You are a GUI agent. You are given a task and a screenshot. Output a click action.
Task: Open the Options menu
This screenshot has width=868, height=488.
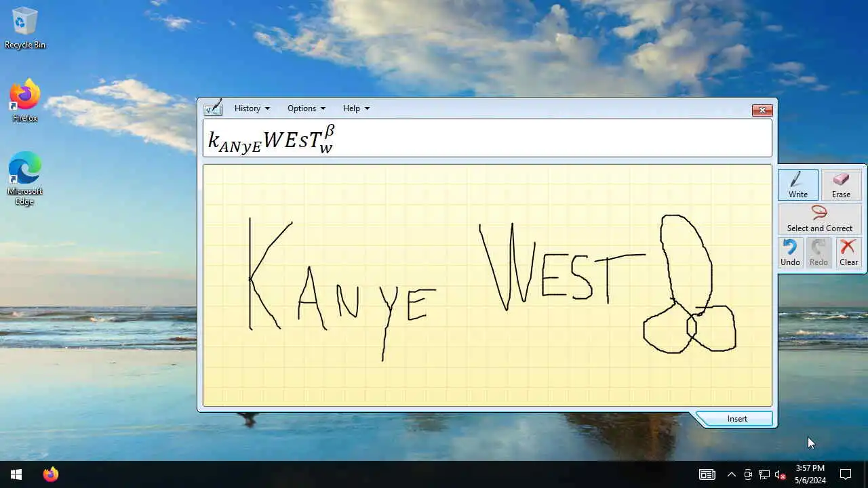[306, 108]
